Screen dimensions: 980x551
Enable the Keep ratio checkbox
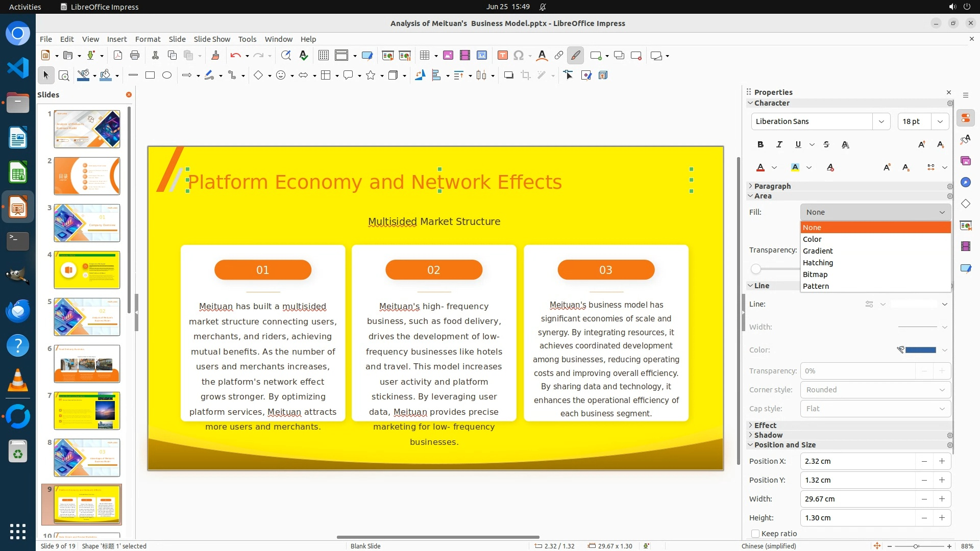click(755, 534)
